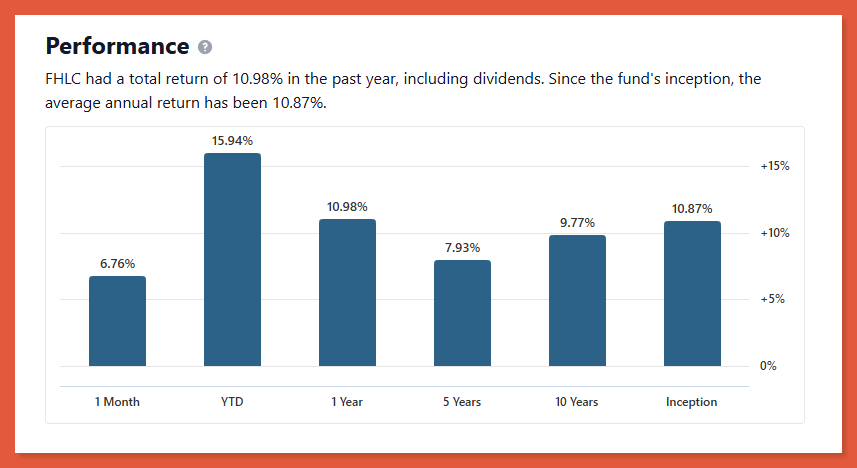Viewport: 857px width, 468px height.
Task: Click the 5 Years return bar
Action: [x=462, y=313]
